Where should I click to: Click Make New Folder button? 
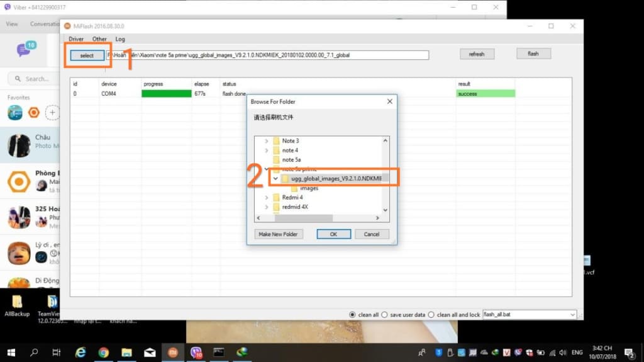(x=278, y=234)
